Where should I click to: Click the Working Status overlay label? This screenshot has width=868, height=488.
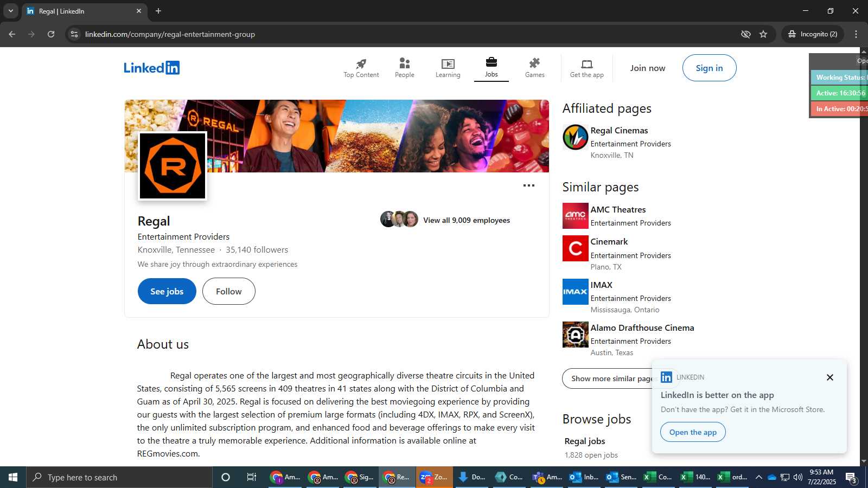point(839,78)
